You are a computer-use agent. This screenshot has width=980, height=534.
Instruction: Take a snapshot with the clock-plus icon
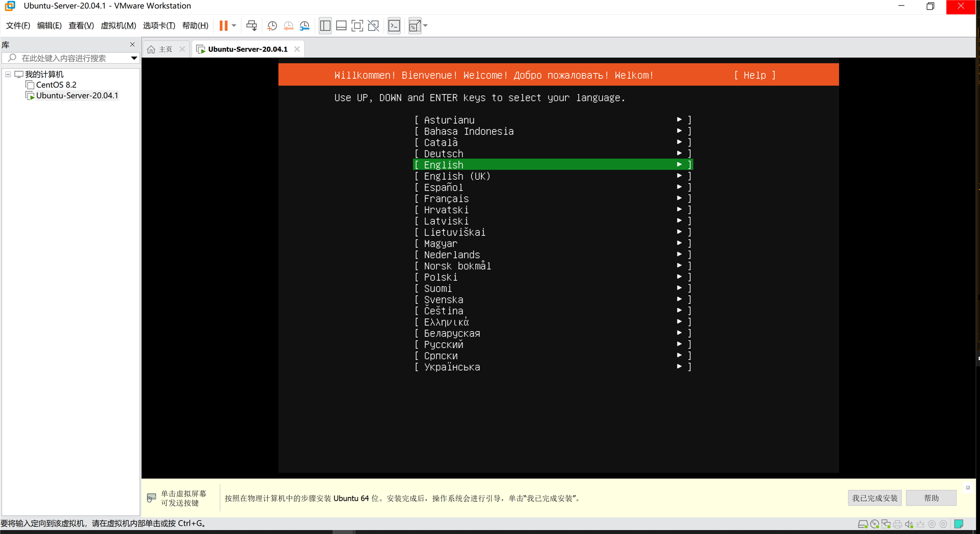[x=272, y=25]
